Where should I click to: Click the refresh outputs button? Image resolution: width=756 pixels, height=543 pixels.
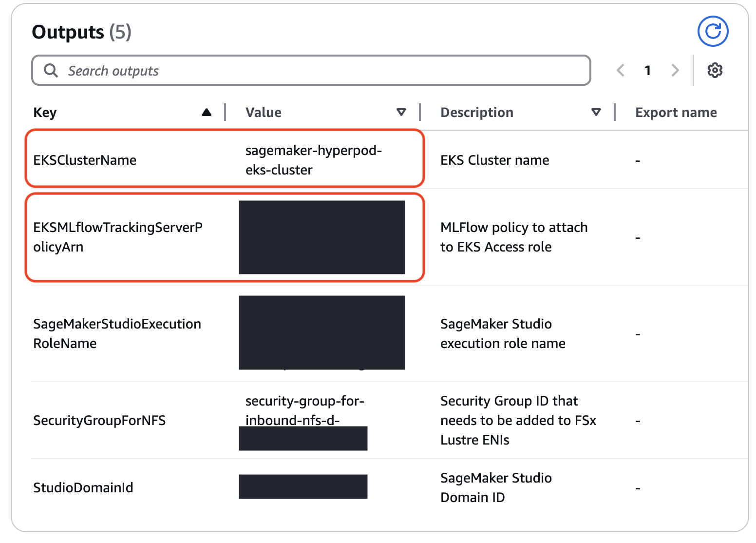click(x=713, y=32)
